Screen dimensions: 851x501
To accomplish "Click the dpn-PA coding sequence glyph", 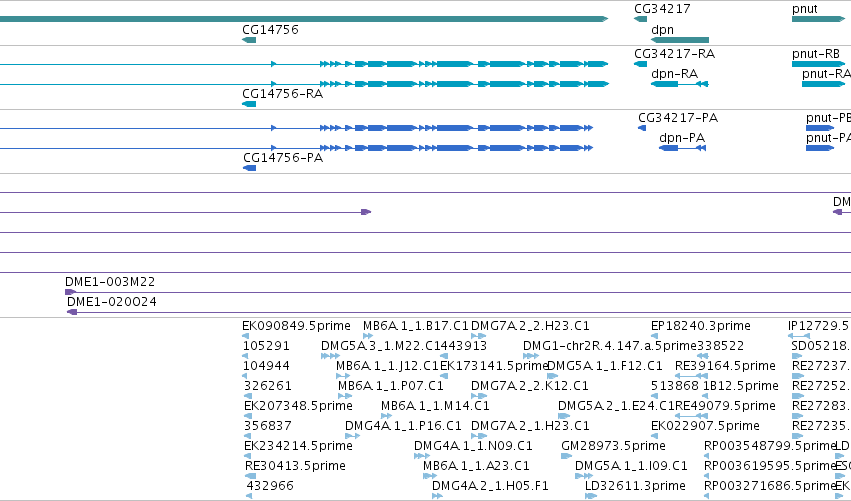I will pyautogui.click(x=682, y=148).
